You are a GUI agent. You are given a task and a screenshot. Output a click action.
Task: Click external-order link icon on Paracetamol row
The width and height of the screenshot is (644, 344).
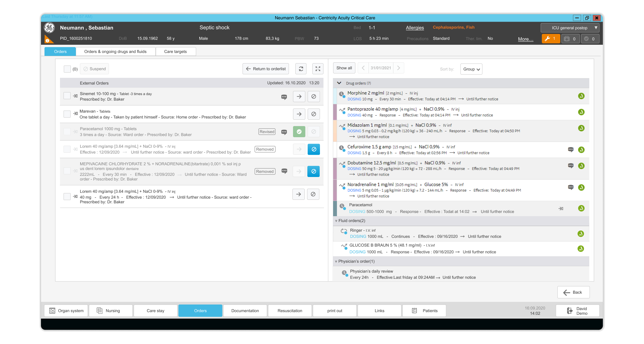(x=561, y=209)
